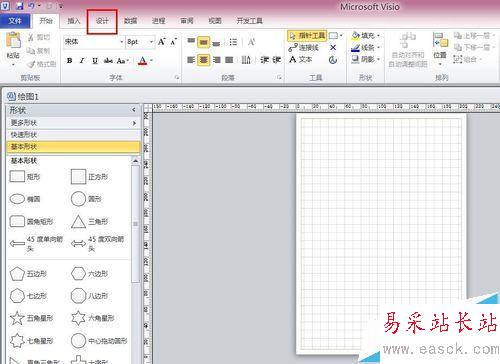This screenshot has width=500, height=364.
Task: Select the Text tool
Action: click(x=300, y=60)
